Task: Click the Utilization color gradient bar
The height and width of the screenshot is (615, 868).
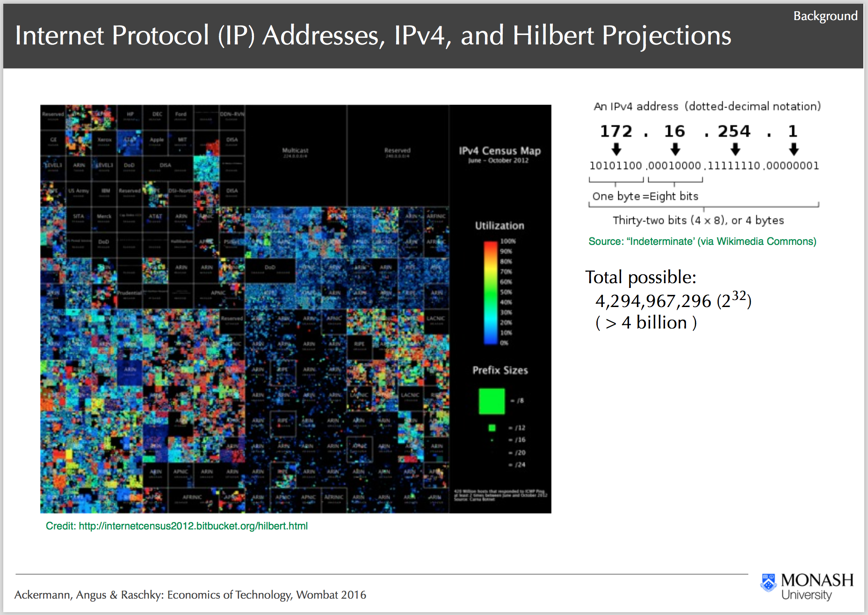Action: [x=490, y=293]
